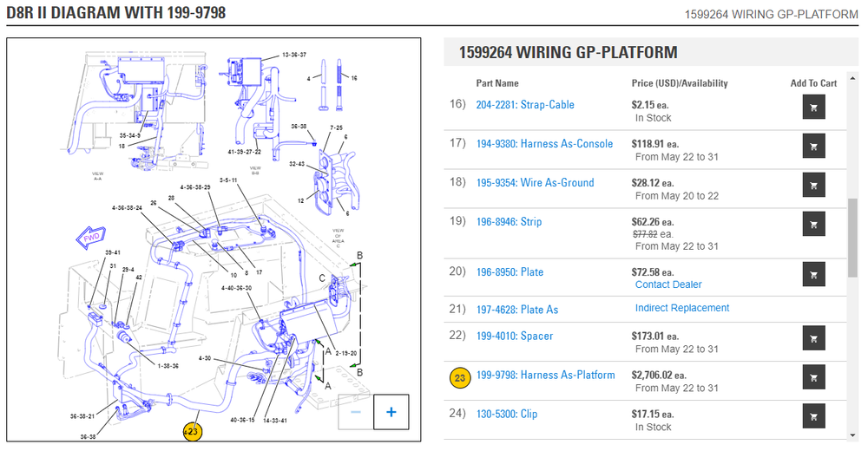This screenshot has height=451, width=868.
Task: Open 197-4628: Plate As link
Action: (x=517, y=310)
